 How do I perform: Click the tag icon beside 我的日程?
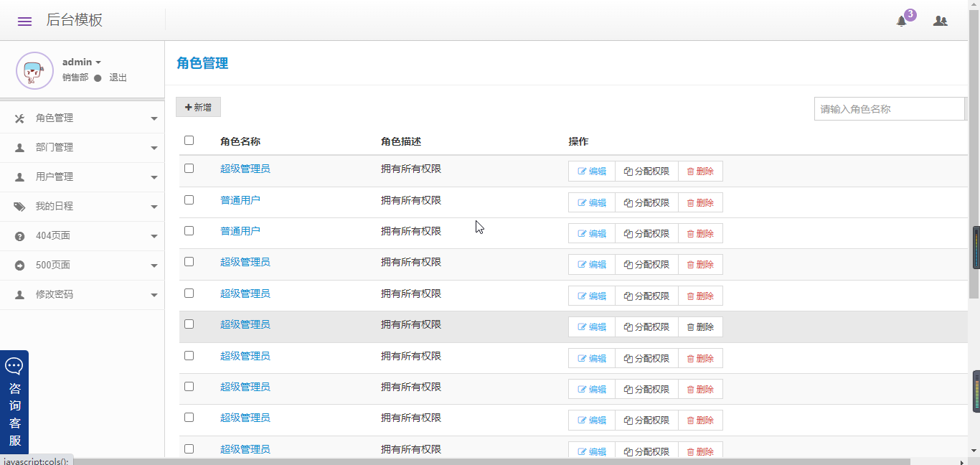19,207
